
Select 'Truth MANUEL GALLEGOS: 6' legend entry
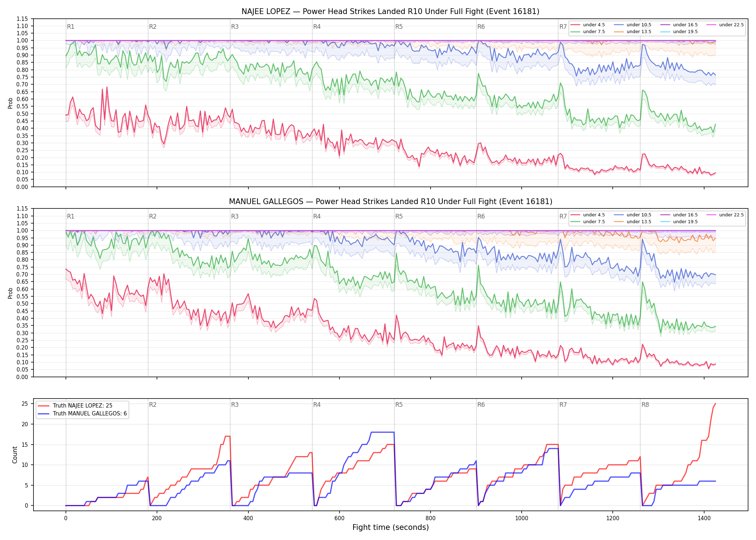pyautogui.click(x=82, y=413)
